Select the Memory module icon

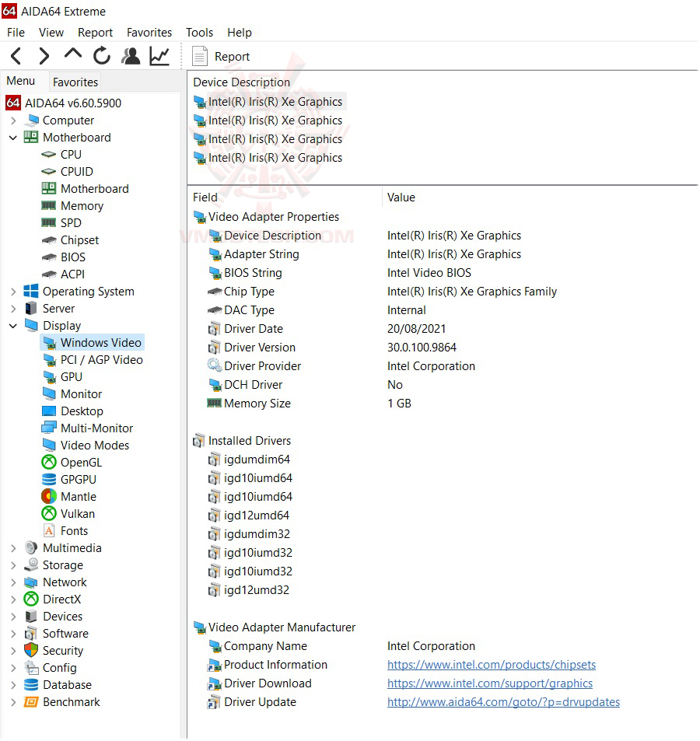click(49, 205)
